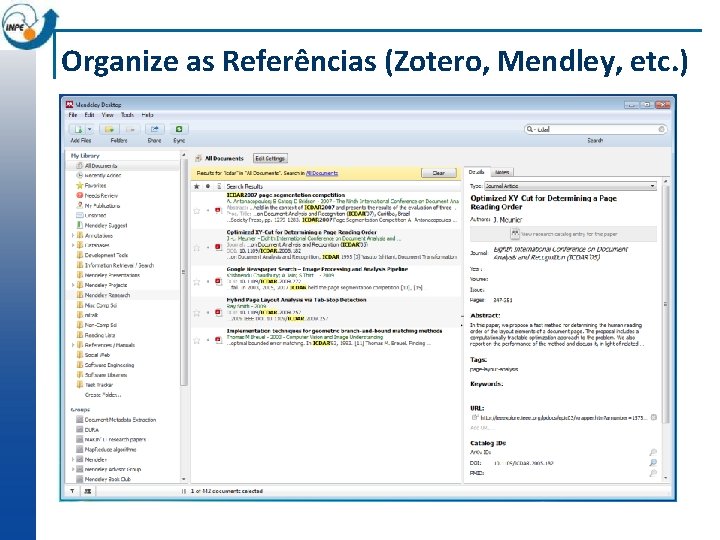Open PDF icon of Hybrid Page Layout paper

click(218, 313)
